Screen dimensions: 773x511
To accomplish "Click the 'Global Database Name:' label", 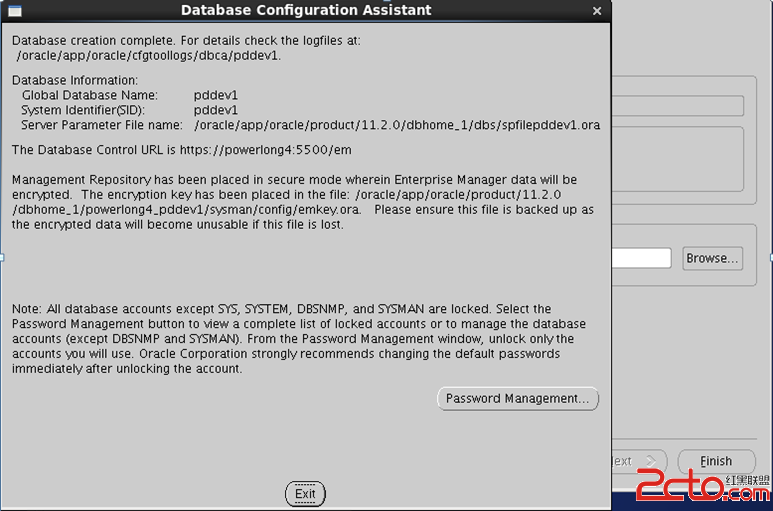I will pyautogui.click(x=90, y=95).
